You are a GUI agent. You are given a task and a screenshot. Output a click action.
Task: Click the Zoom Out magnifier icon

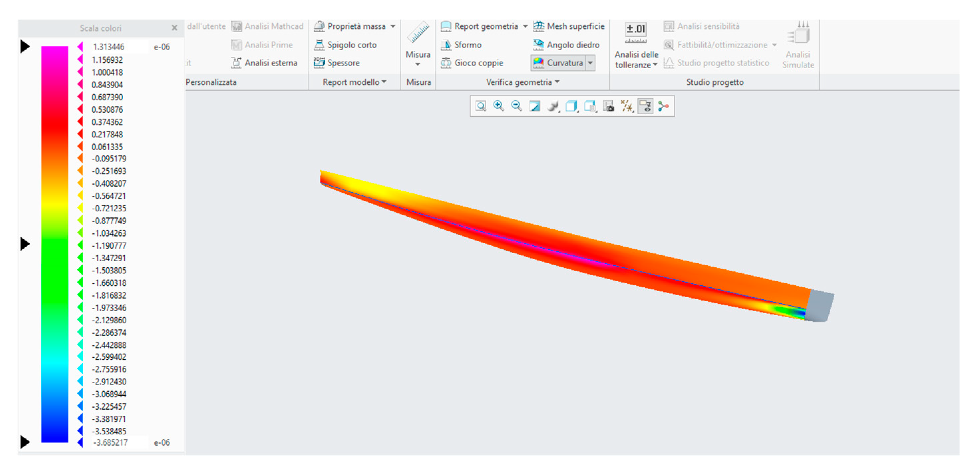coord(516,106)
